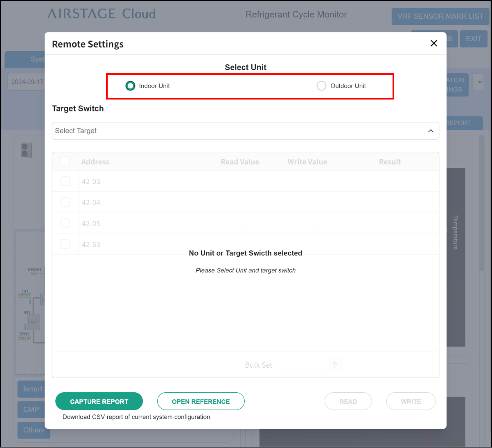
Task: Click the Bulk Set up-arrow icon
Action: coord(335,364)
